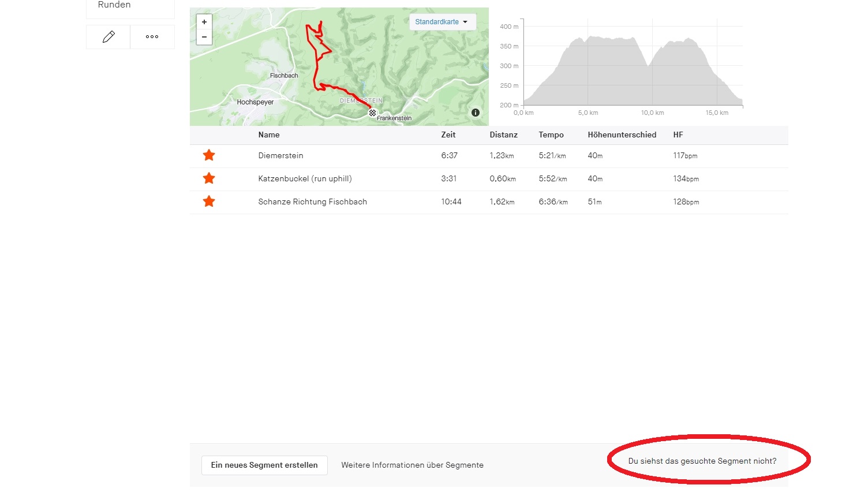Open Katzenbuckel (run uphill) segment
This screenshot has width=868, height=496.
305,179
